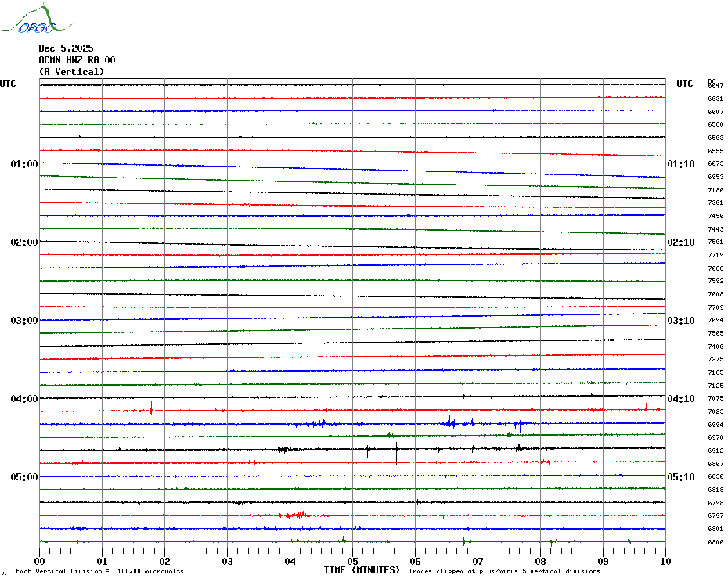
Task: Select the DC offset value 7023
Action: point(715,412)
